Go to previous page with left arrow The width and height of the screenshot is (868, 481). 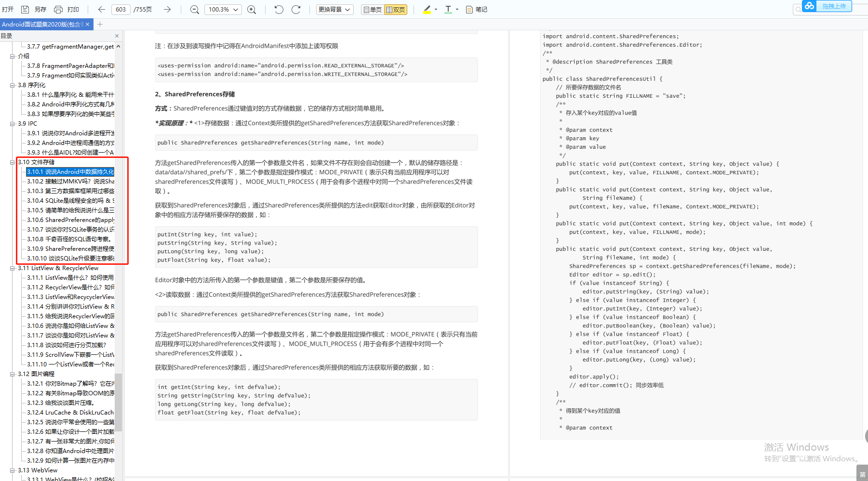(101, 9)
